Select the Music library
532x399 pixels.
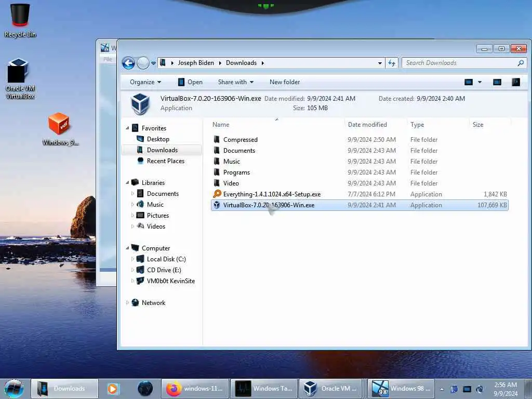[x=155, y=205]
